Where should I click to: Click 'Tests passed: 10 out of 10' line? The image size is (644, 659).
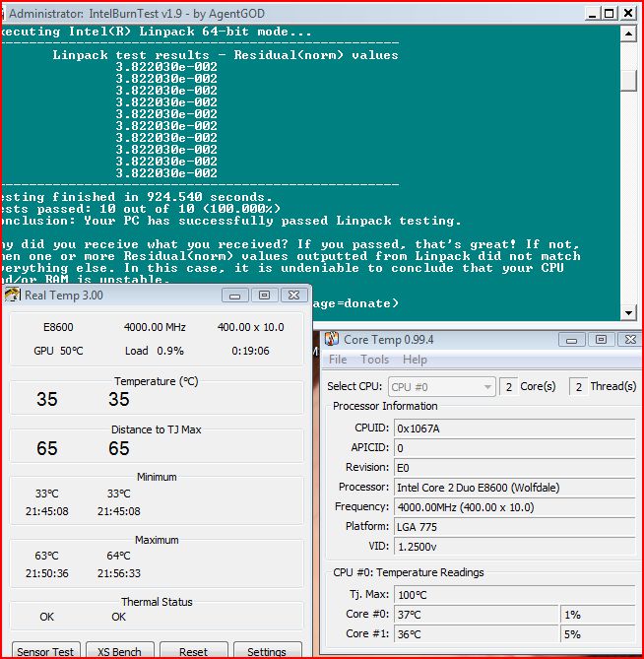[x=141, y=209]
